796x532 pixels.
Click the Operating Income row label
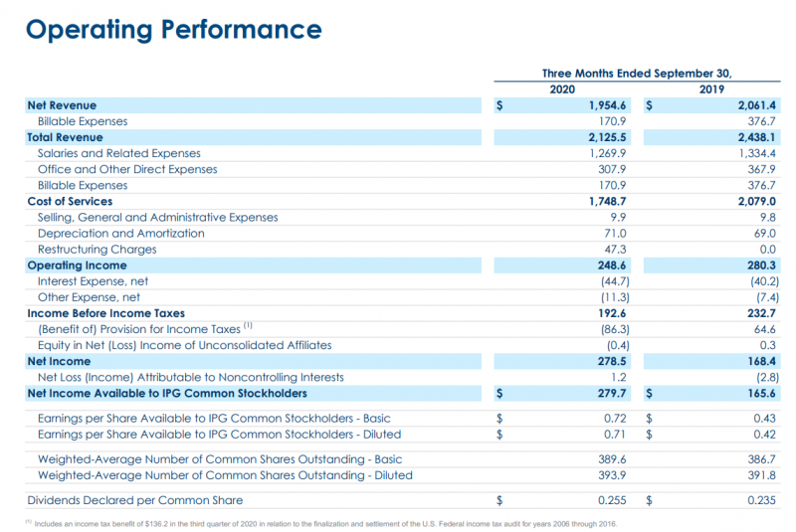77,266
